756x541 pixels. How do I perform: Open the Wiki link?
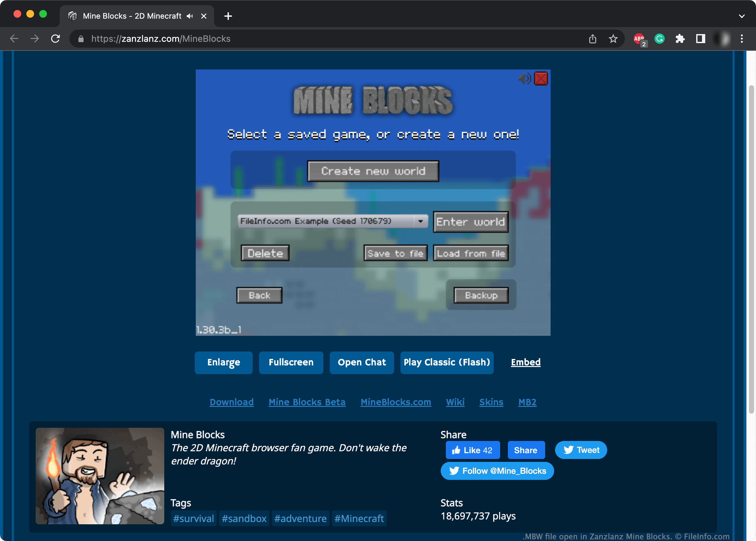click(455, 402)
